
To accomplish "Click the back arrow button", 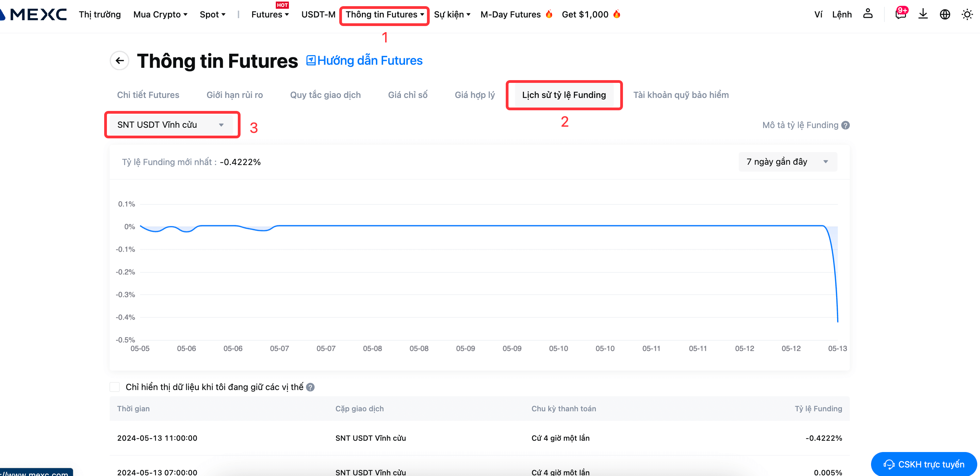I will click(x=120, y=61).
